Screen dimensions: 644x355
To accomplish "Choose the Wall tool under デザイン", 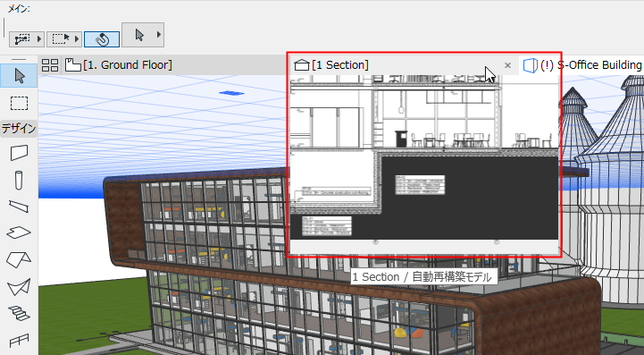I will pyautogui.click(x=19, y=153).
